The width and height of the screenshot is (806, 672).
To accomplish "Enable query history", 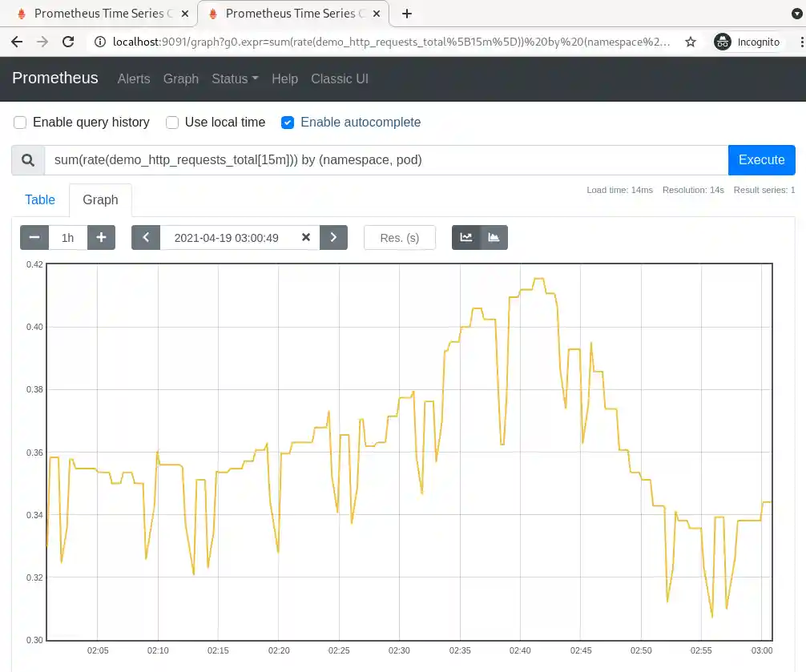I will (20, 122).
